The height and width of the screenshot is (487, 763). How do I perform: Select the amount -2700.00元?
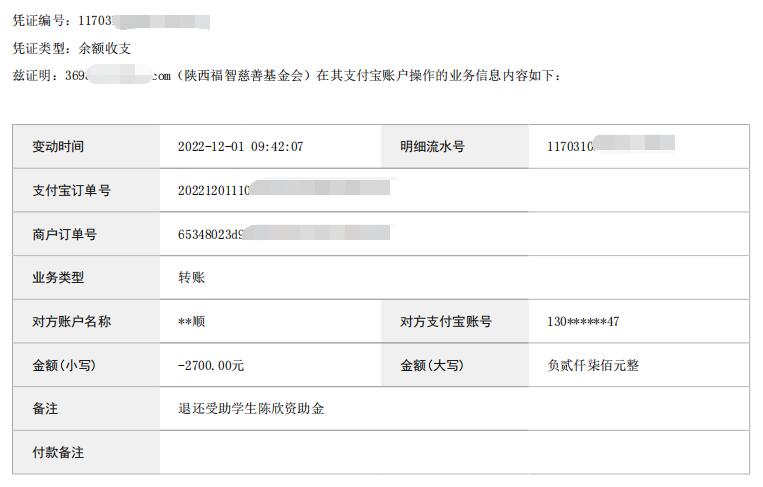(211, 365)
